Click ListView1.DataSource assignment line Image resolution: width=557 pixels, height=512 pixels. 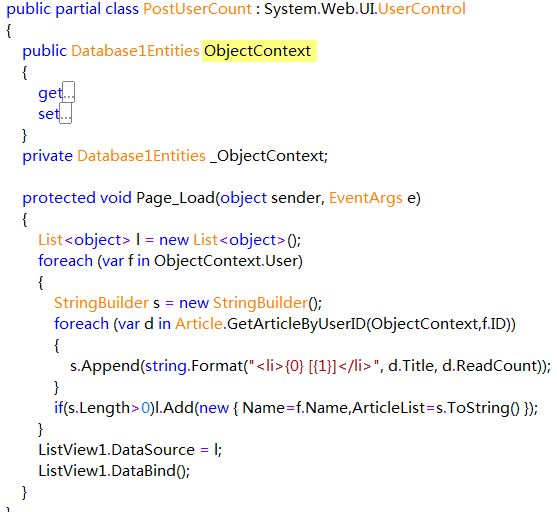[130, 450]
